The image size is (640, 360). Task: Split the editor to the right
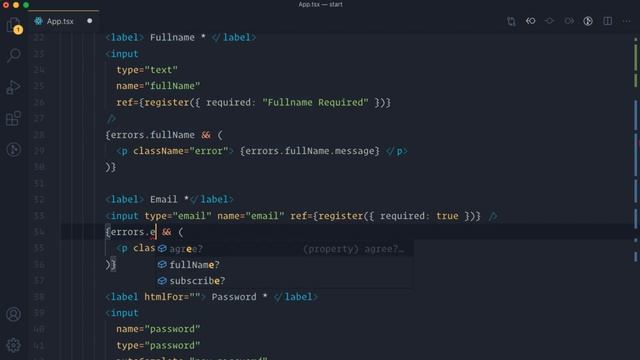coord(607,21)
